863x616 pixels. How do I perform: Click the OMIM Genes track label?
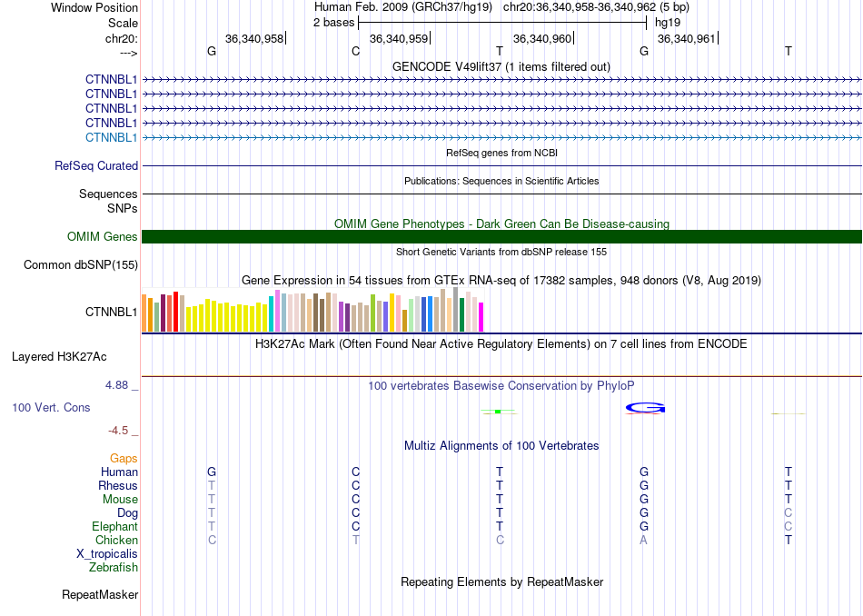click(x=103, y=237)
